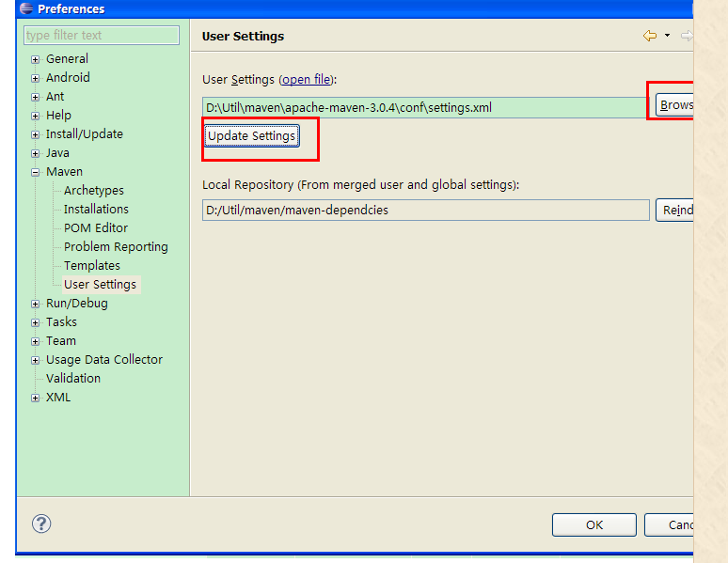This screenshot has height=563, width=728.
Task: Expand the Help tree node
Action: click(36, 116)
